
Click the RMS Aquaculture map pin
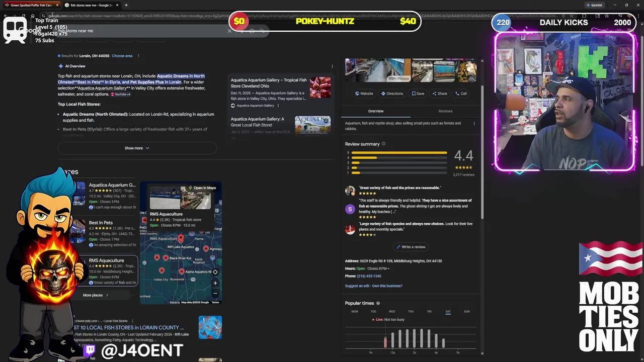181,239
